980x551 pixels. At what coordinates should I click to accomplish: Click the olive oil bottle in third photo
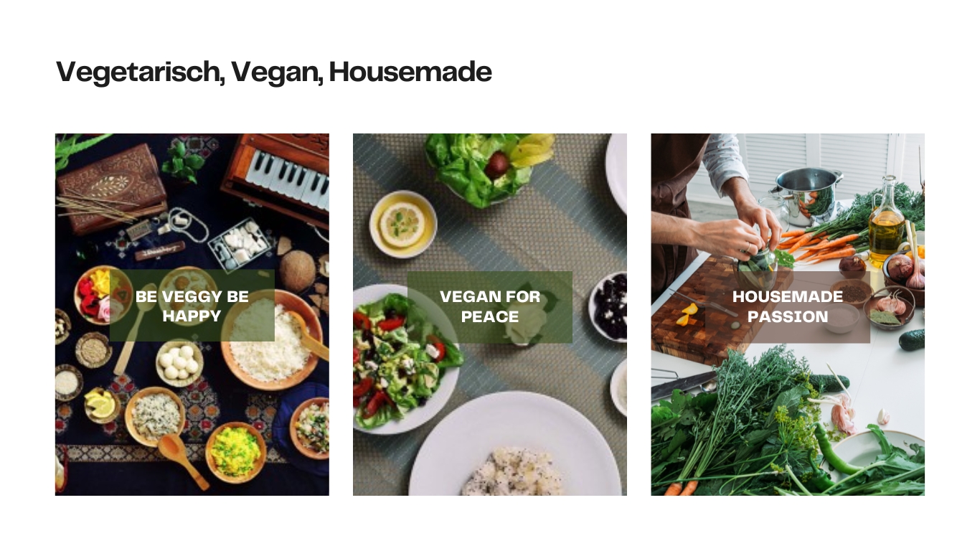pyautogui.click(x=887, y=222)
